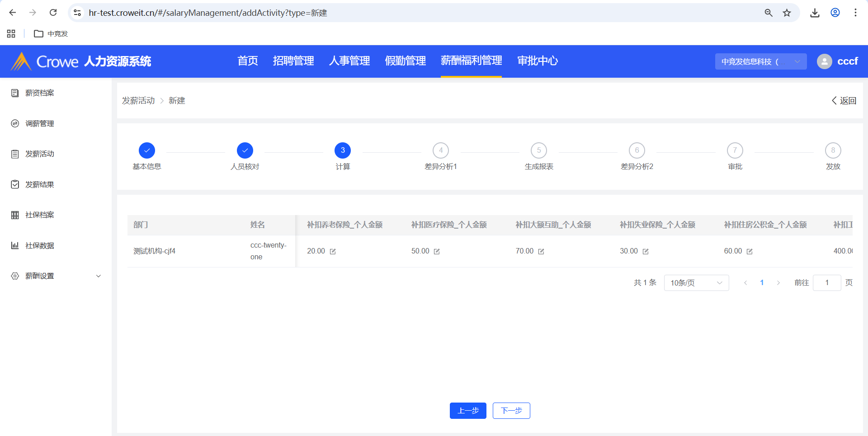The height and width of the screenshot is (436, 868).
Task: Select 发薪结果 in the sidebar
Action: pyautogui.click(x=40, y=184)
